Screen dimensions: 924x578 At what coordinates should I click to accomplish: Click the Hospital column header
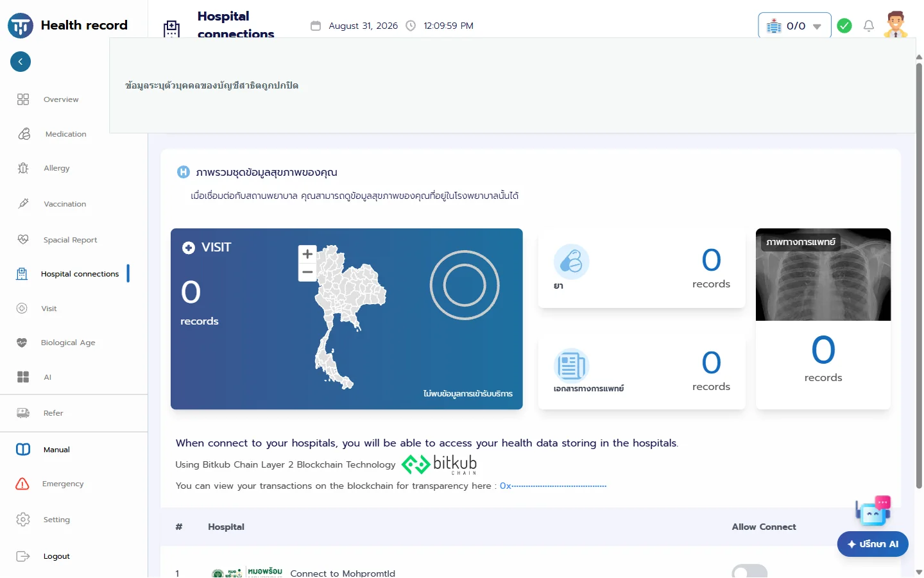coord(226,527)
